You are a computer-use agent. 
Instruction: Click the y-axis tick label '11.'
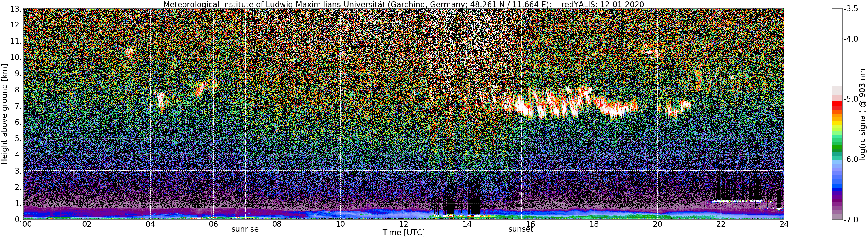pos(16,41)
